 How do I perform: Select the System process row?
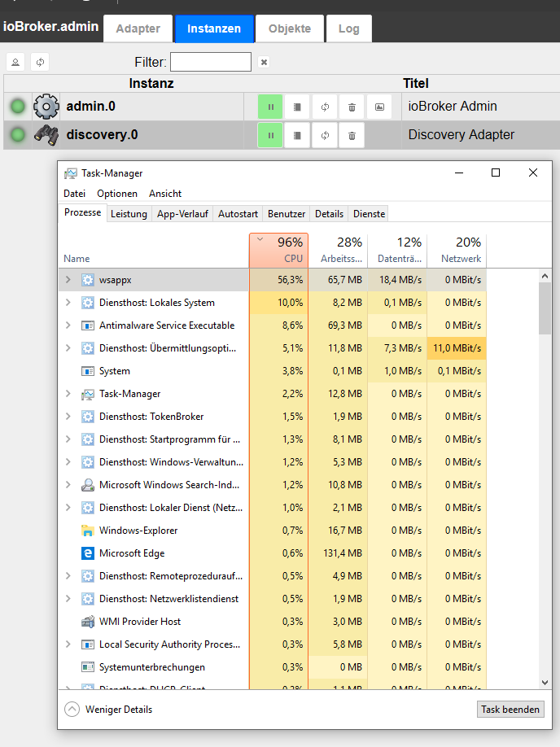(x=273, y=371)
